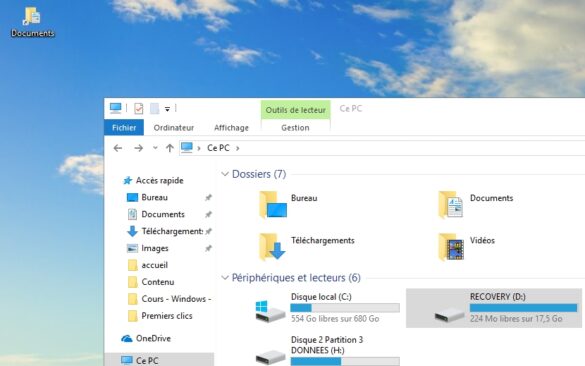Click the DONNEES (H:) capacity bar
585x366 pixels.
pyautogui.click(x=345, y=361)
